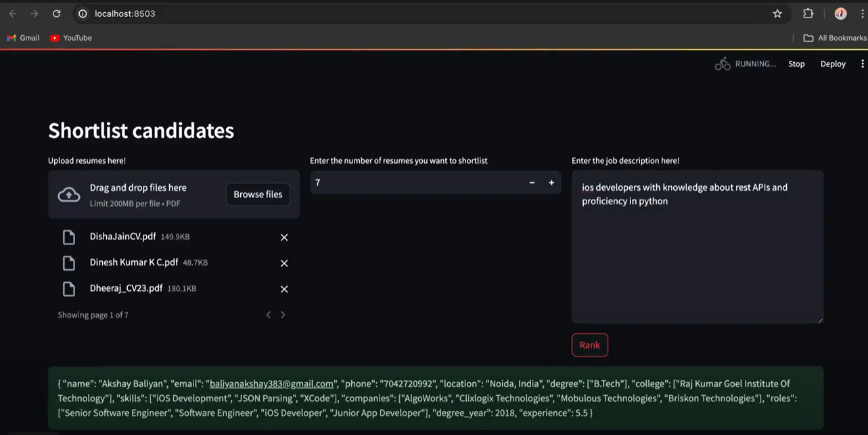
Task: Bookmark this page with the star icon
Action: pyautogui.click(x=777, y=14)
